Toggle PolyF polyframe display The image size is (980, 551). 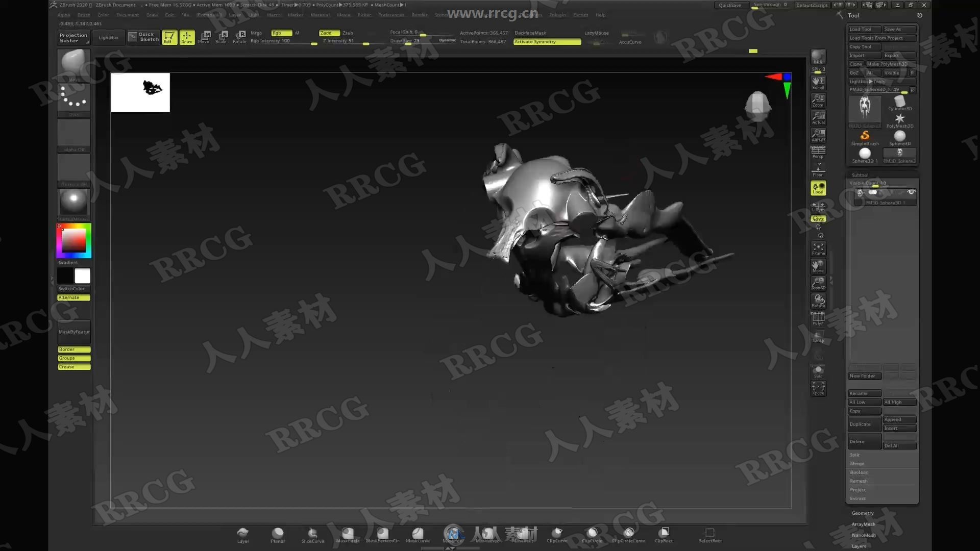pos(818,318)
